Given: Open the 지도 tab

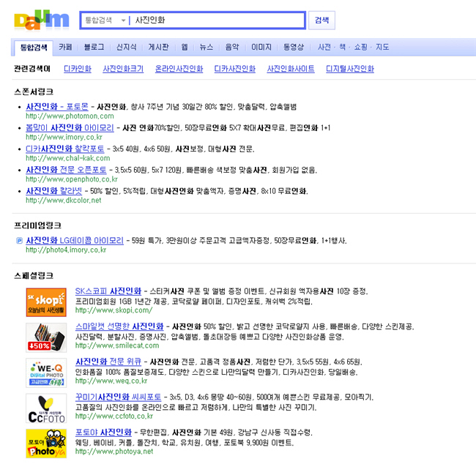Looking at the screenshot, I should click(x=382, y=47).
